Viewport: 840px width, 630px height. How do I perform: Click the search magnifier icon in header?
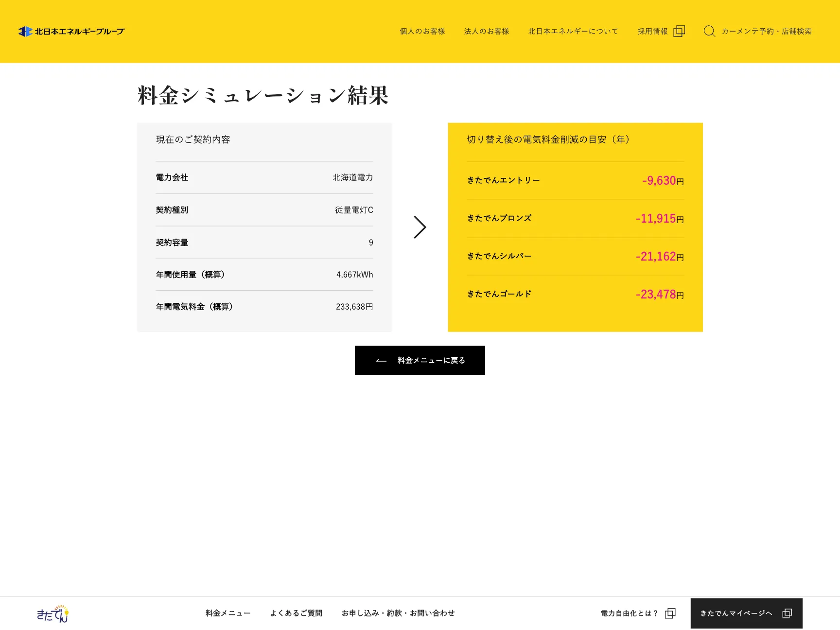709,32
